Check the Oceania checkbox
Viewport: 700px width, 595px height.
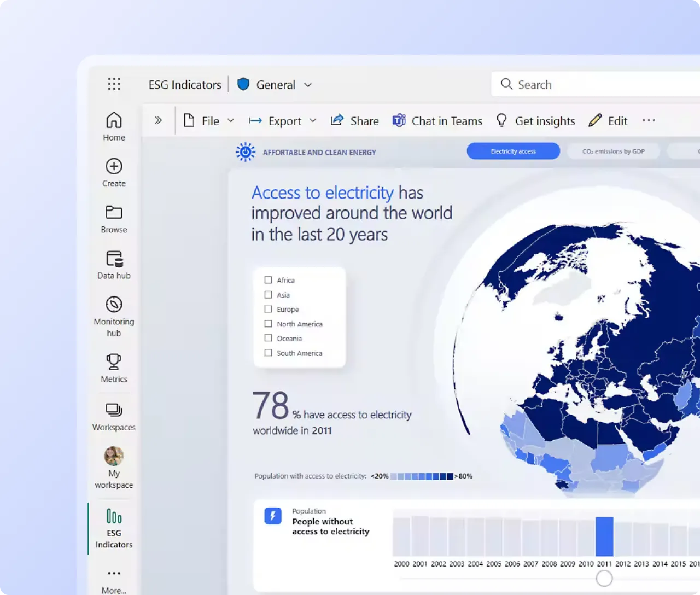268,338
